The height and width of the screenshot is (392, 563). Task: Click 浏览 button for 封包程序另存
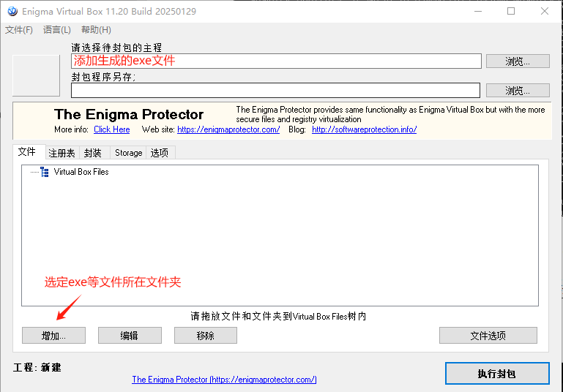coord(518,91)
